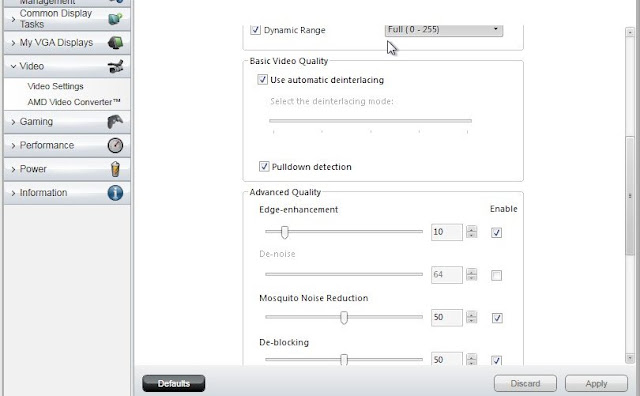Click the De-blocking slider handle
Screen dimensions: 640x396
[x=344, y=360]
